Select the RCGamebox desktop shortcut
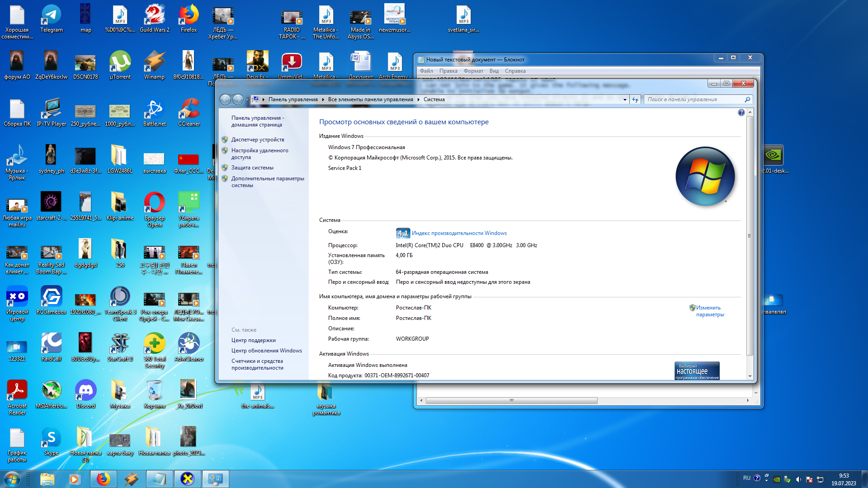Viewport: 868px width, 488px height. [x=52, y=300]
